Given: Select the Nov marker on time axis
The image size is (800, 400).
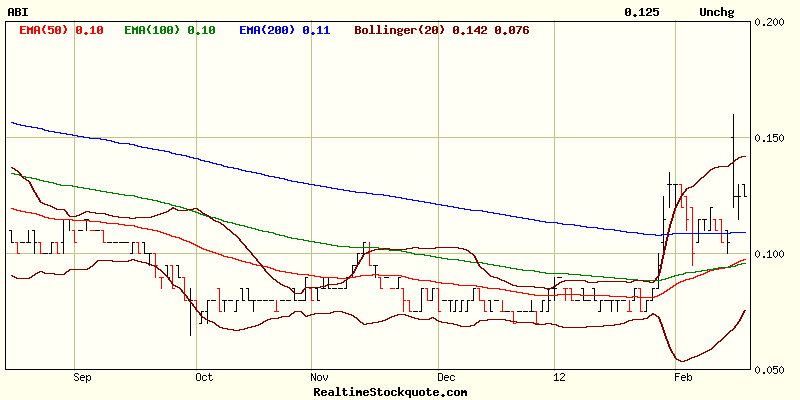Looking at the screenshot, I should 319,378.
